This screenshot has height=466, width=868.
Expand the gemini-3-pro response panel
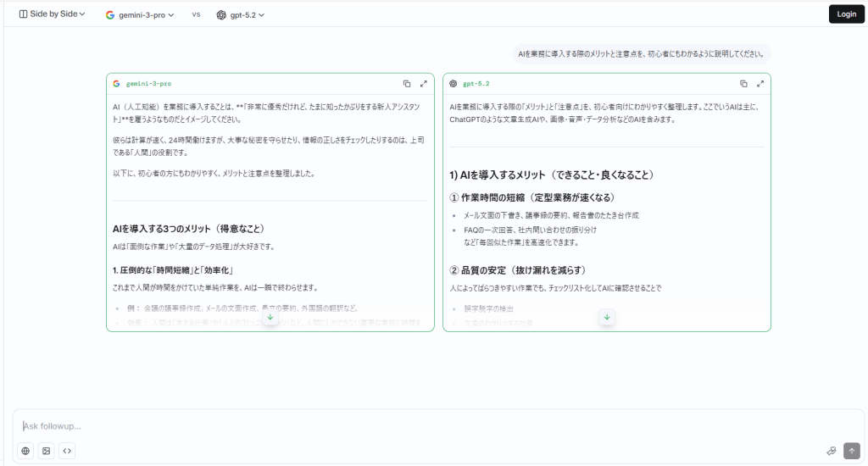pos(424,84)
